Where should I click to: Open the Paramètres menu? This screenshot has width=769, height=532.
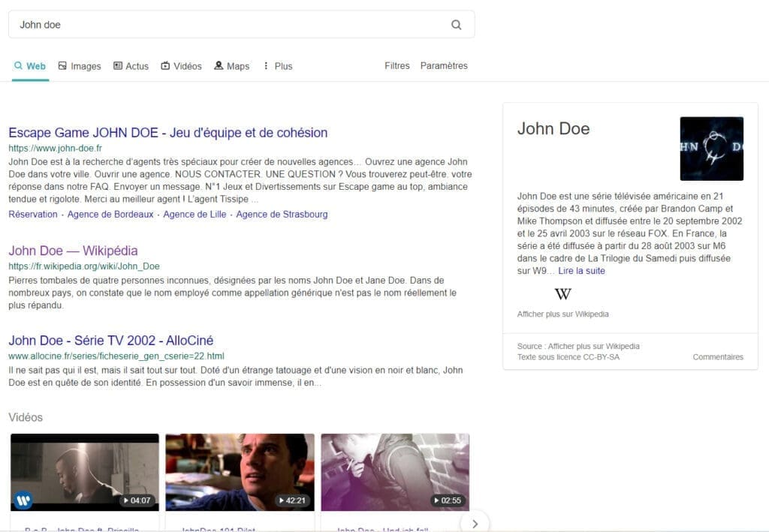coord(444,65)
